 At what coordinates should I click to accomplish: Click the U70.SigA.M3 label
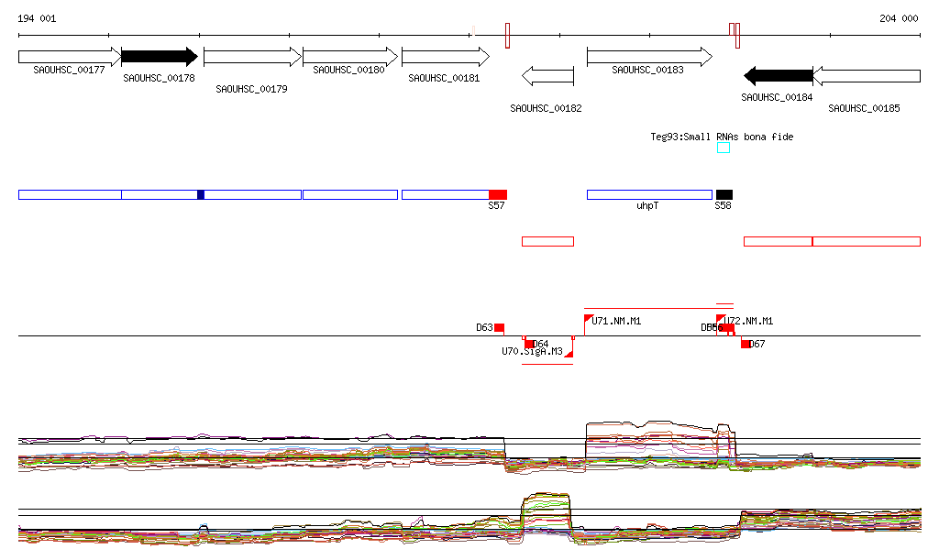click(x=532, y=351)
